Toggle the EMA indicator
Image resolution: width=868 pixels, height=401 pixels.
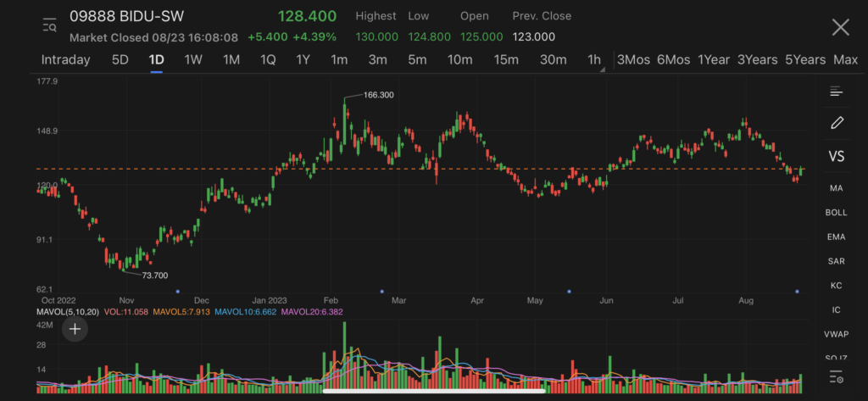pyautogui.click(x=836, y=237)
